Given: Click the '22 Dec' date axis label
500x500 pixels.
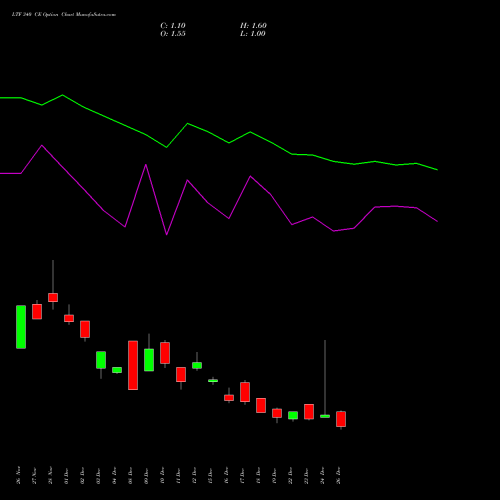Looking at the screenshot, I should [291, 475].
